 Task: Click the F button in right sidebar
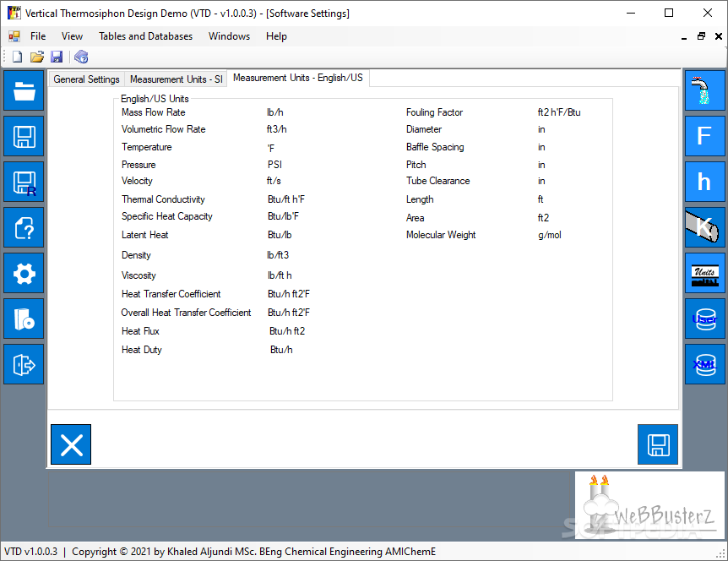(x=705, y=136)
